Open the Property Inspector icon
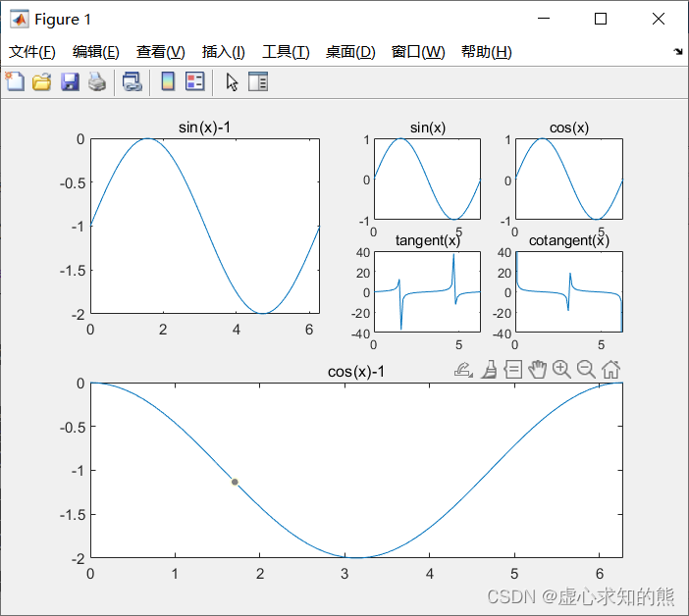This screenshot has height=616, width=689. (x=258, y=81)
